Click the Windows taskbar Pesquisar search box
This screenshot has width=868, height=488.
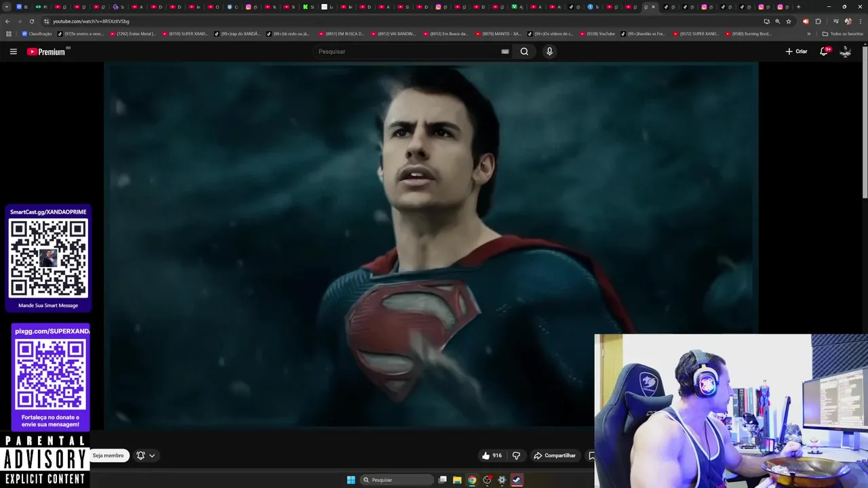[x=397, y=480]
